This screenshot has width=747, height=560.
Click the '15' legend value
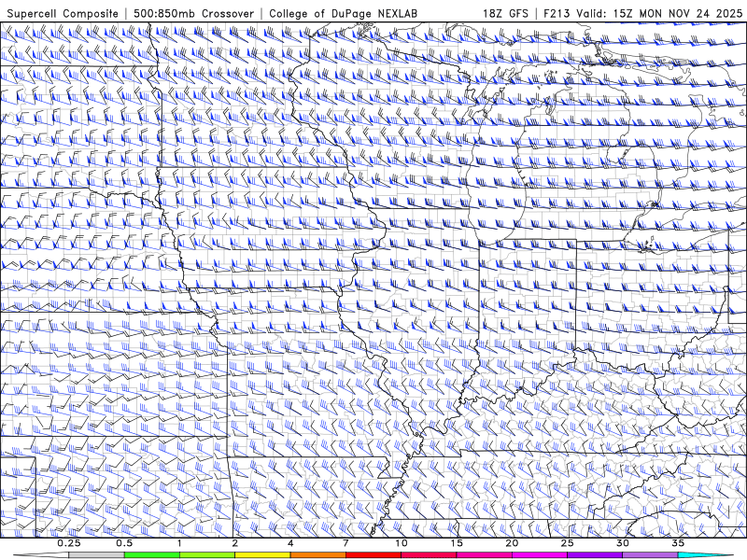457,543
